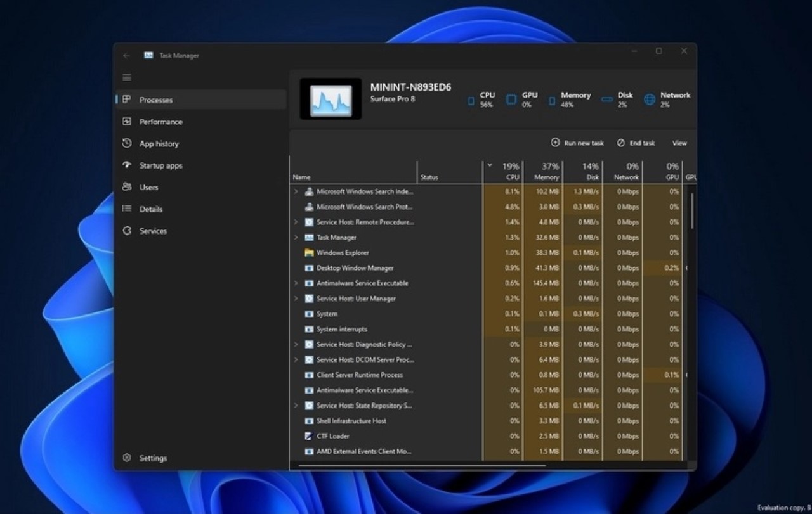Viewport: 812px width, 514px height.
Task: Open the Users page
Action: pos(202,187)
